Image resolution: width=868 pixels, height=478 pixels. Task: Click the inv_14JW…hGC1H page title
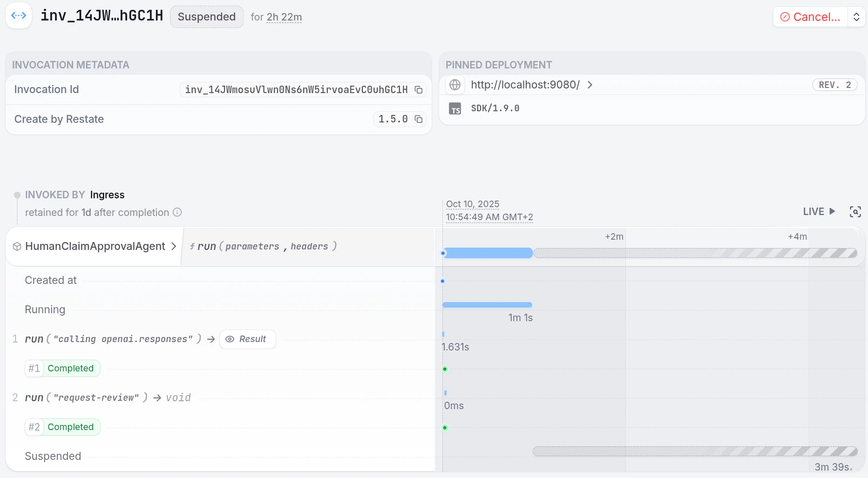coord(102,16)
